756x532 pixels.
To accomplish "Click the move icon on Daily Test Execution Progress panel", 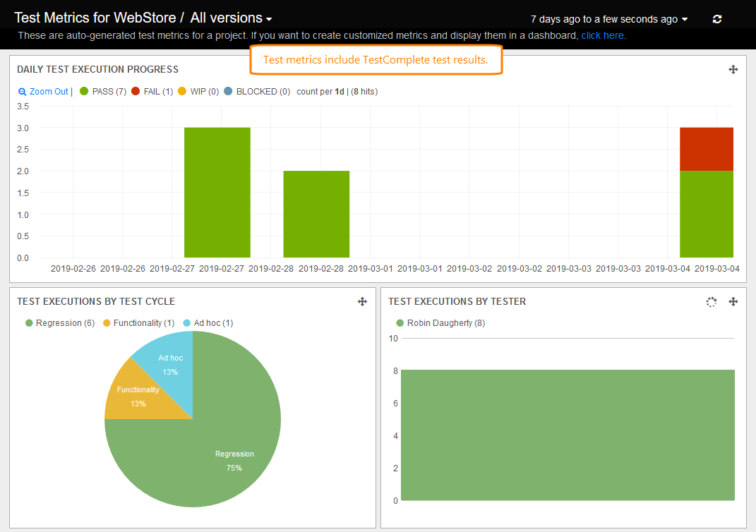I will (733, 69).
